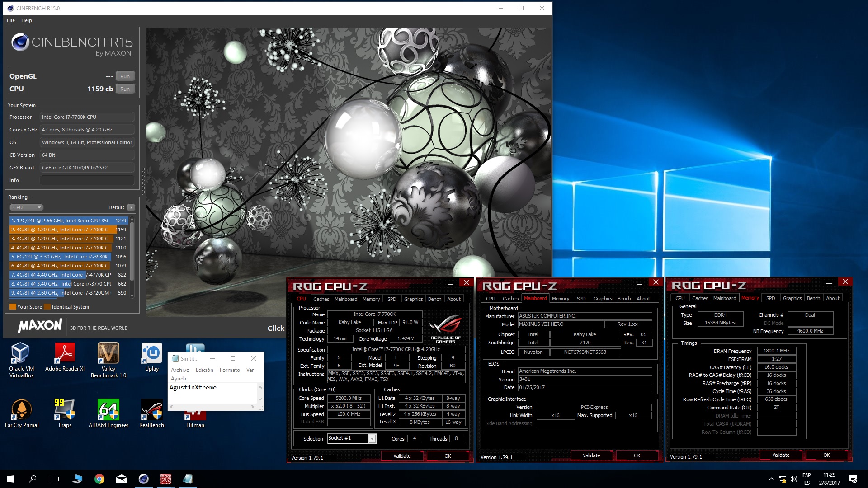Open Bench tab in Mainboard CPU-Z window
The image size is (868, 488).
click(624, 299)
